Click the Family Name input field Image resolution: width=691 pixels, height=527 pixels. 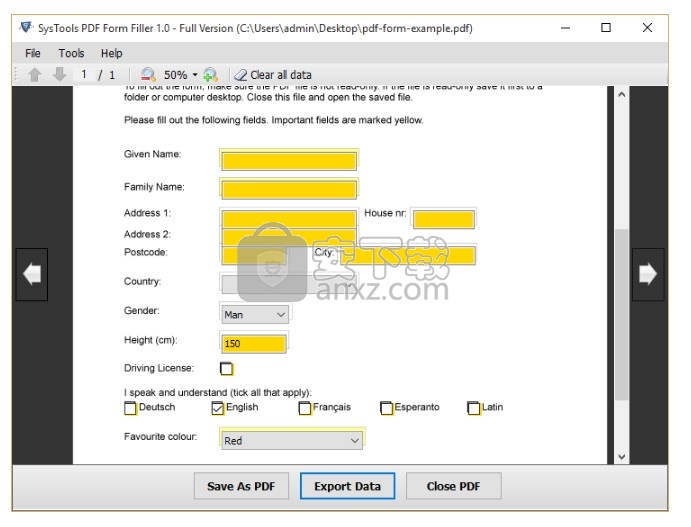[289, 190]
